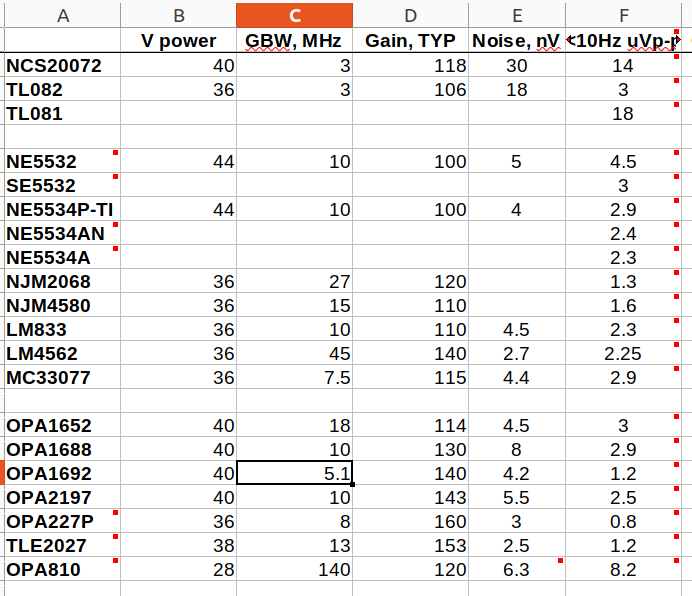Select the OPA810 cell
The width and height of the screenshot is (692, 596).
pyautogui.click(x=63, y=569)
